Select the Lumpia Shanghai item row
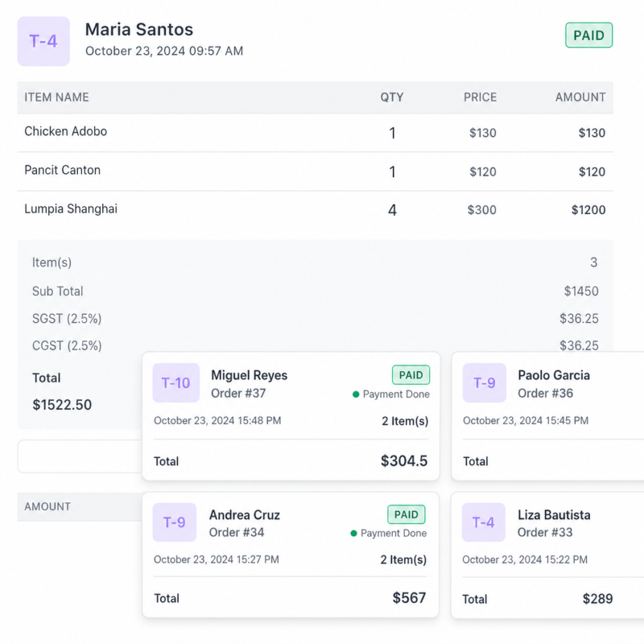Screen dimensions: 644x644 315,210
